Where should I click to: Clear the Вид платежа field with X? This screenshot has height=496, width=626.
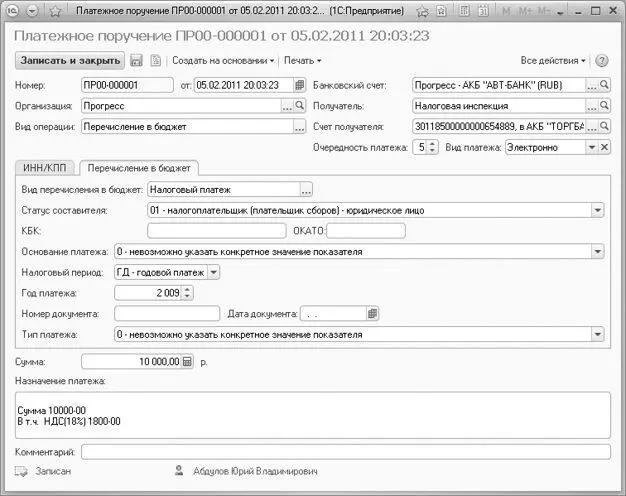pyautogui.click(x=604, y=147)
